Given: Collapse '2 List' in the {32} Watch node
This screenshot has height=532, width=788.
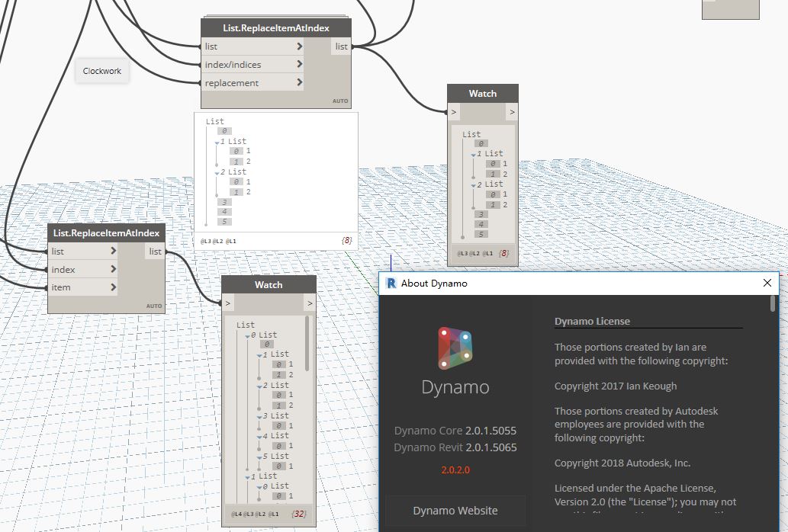Looking at the screenshot, I should tap(259, 386).
